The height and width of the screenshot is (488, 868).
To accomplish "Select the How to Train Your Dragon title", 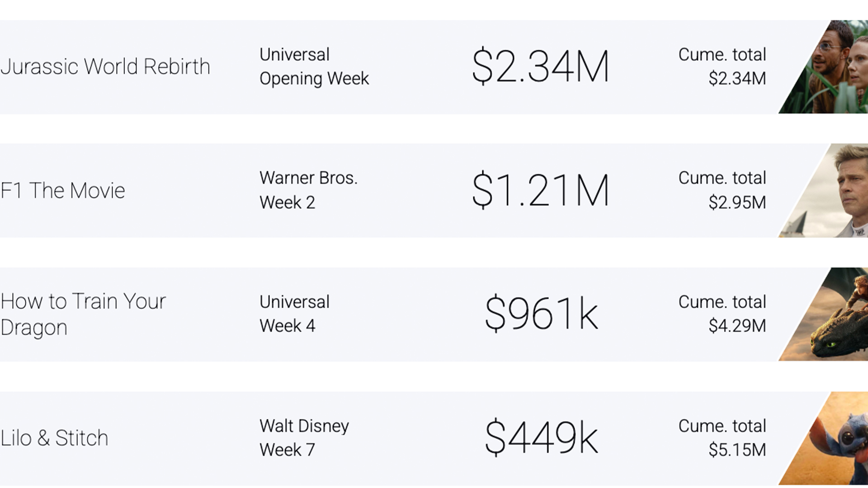I will 83,314.
